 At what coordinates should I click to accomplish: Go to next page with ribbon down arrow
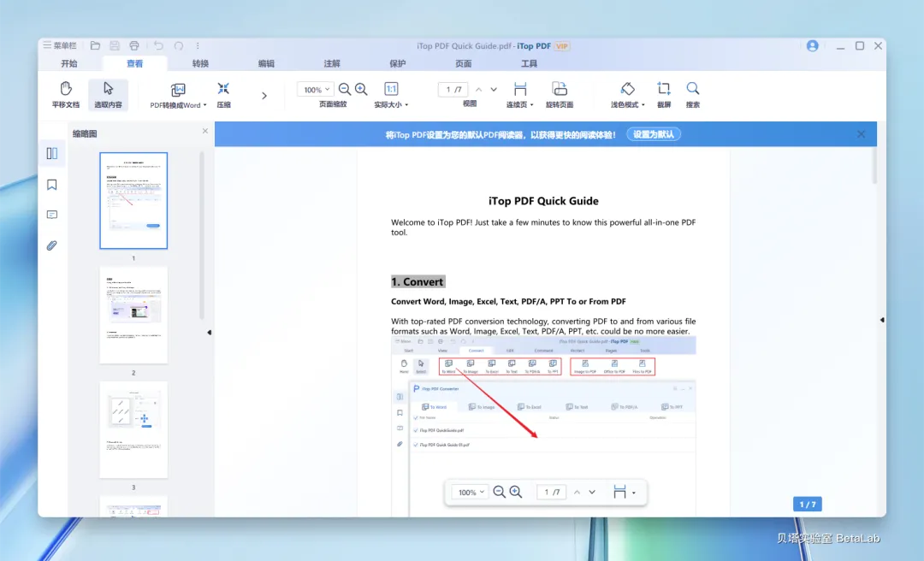(x=494, y=90)
